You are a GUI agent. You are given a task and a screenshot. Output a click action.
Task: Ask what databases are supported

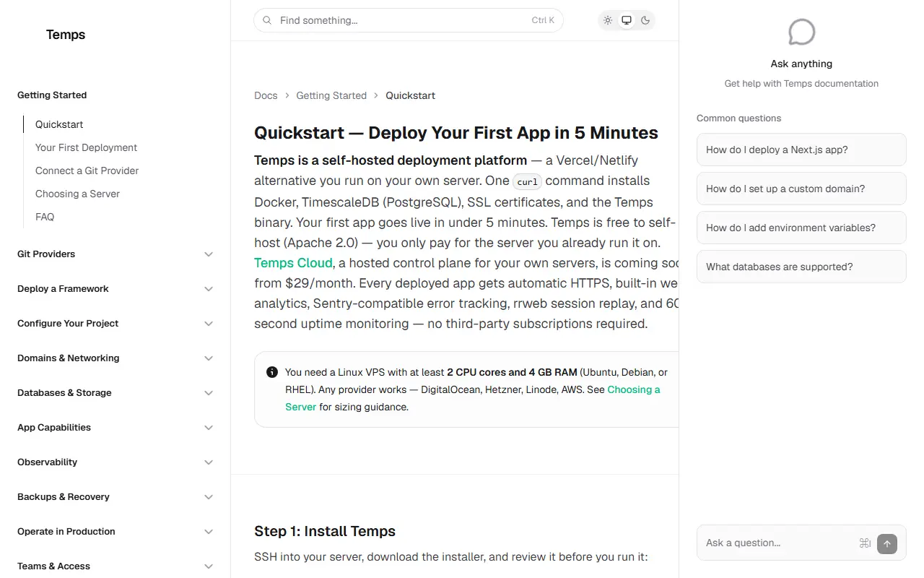tap(801, 267)
